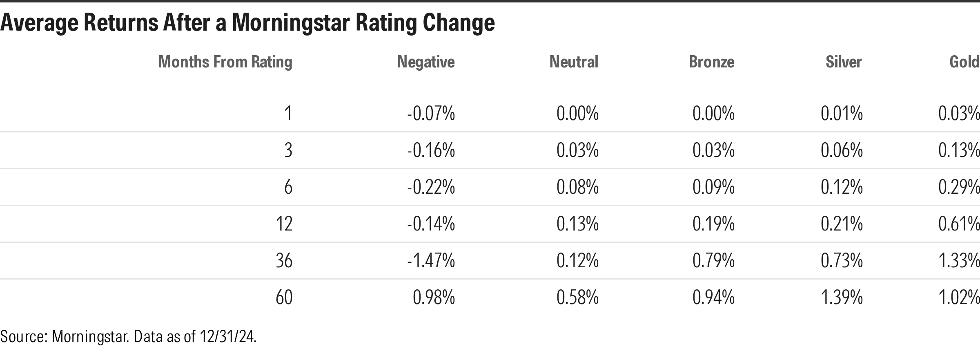The image size is (980, 347).
Task: Select the Gold column header
Action: point(964,62)
